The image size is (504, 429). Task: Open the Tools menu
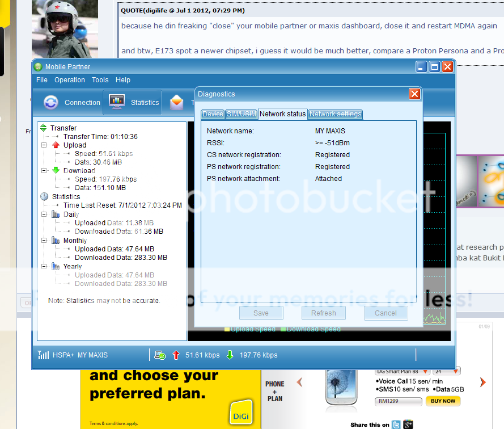100,80
